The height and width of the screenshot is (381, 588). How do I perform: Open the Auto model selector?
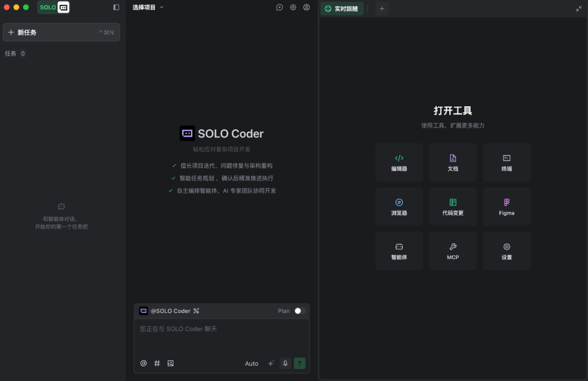(252, 363)
